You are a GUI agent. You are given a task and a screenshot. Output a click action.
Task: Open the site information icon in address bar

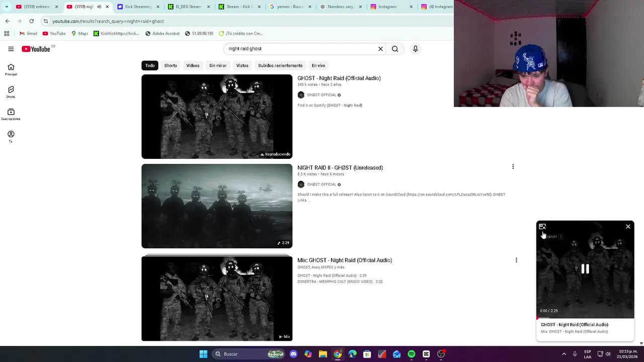46,21
